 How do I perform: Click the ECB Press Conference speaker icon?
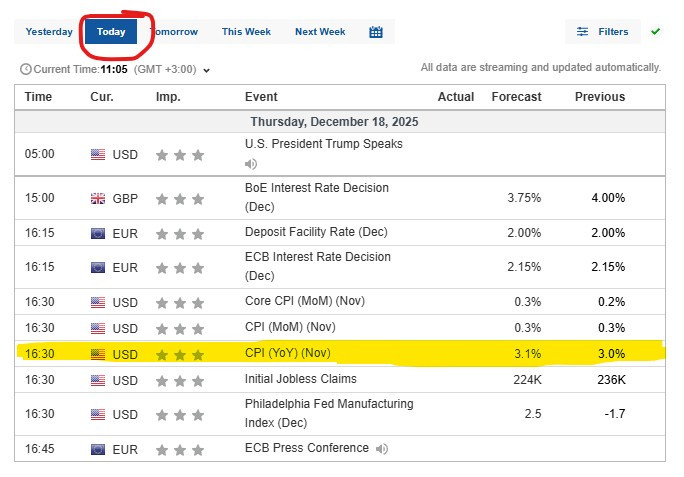tap(382, 449)
